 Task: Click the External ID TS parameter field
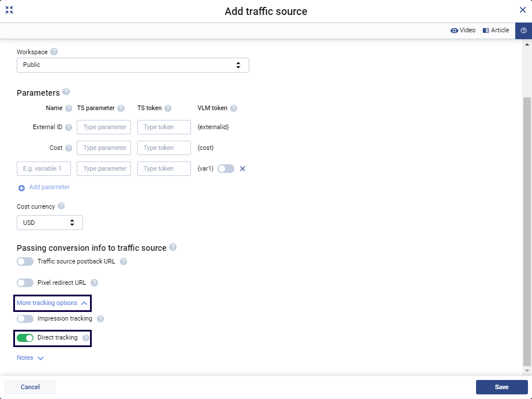[104, 127]
